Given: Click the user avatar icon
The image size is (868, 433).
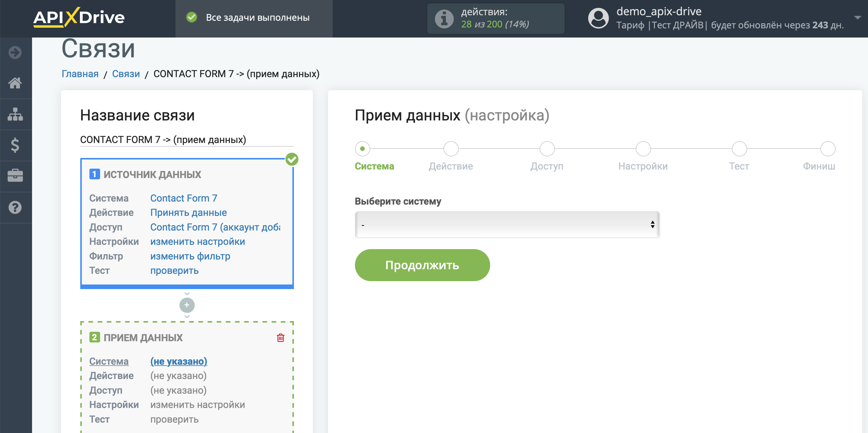Looking at the screenshot, I should click(x=599, y=19).
